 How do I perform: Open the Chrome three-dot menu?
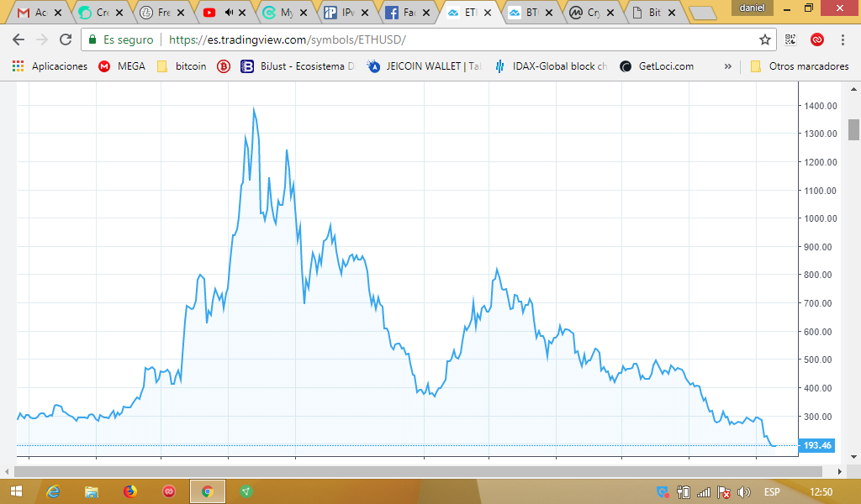(x=843, y=39)
